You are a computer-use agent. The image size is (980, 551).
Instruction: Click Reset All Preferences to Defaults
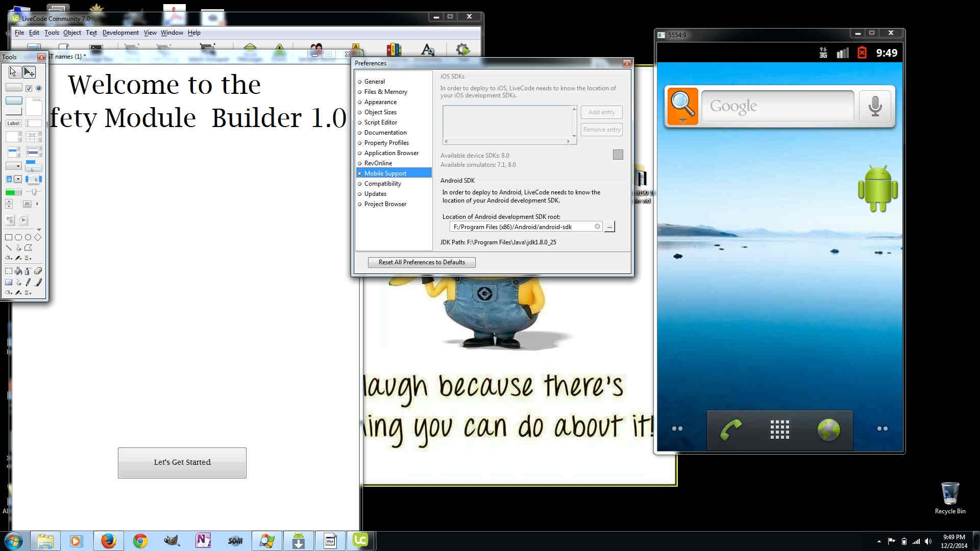422,262
